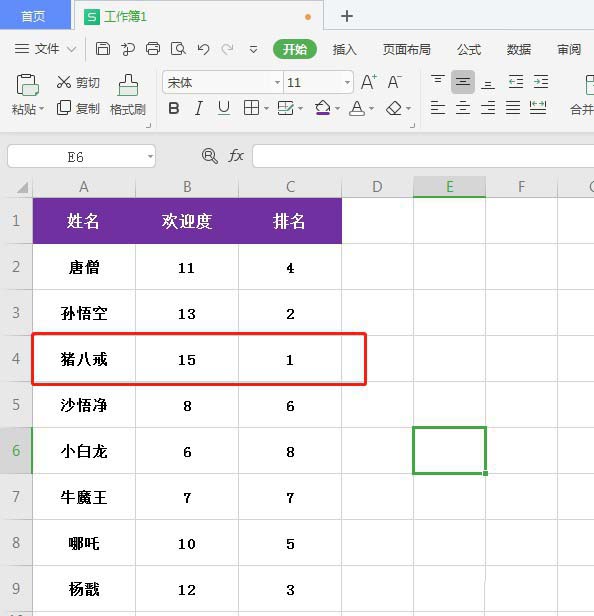Image resolution: width=594 pixels, height=616 pixels.
Task: Click the formula bar input field
Action: point(423,156)
